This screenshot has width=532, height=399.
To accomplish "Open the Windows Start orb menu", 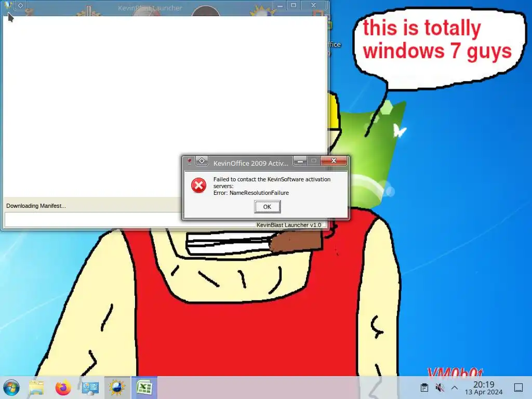I will pos(11,388).
